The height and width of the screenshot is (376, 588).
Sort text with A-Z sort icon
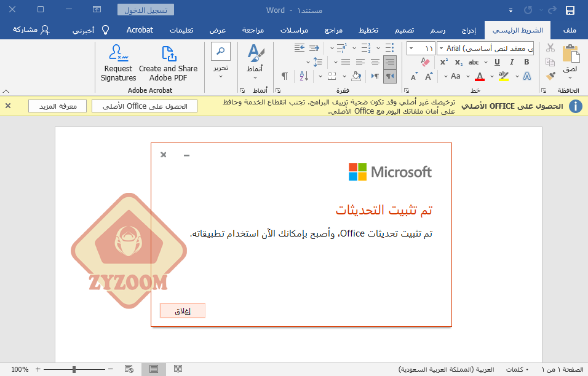click(304, 76)
